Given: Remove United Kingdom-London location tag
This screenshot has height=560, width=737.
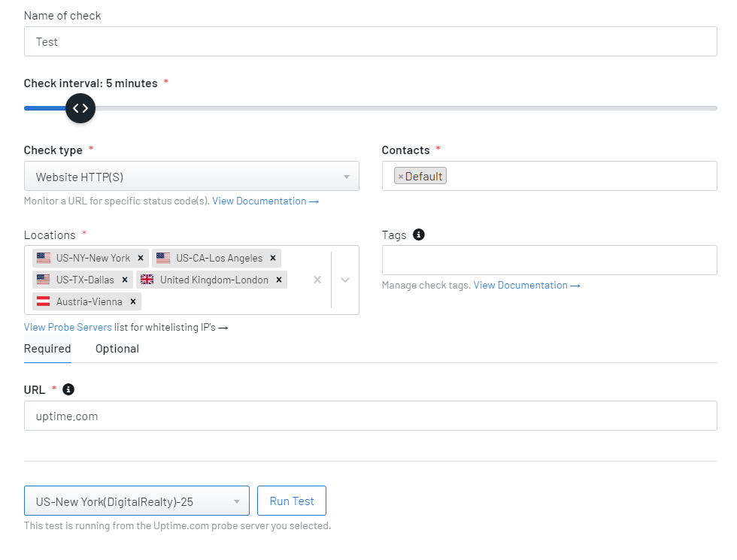Looking at the screenshot, I should tap(279, 280).
